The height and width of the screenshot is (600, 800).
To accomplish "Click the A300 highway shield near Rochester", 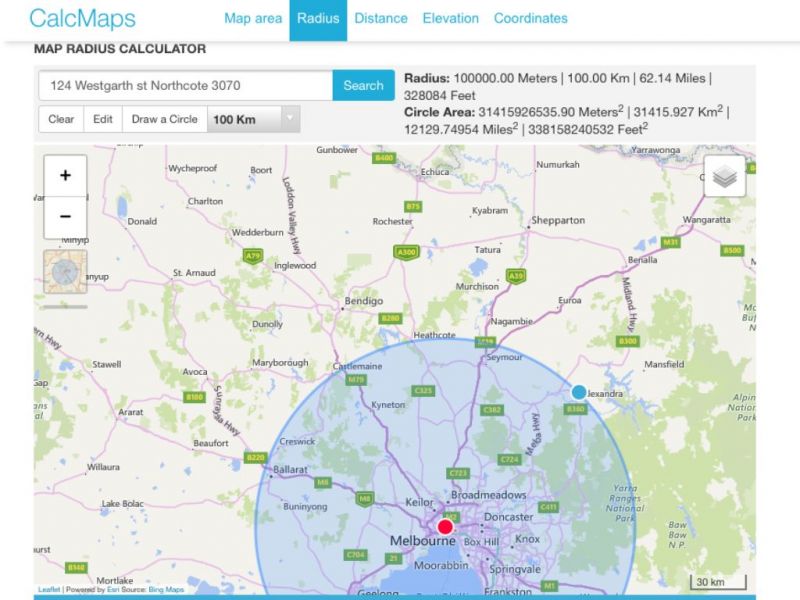I will (x=406, y=252).
